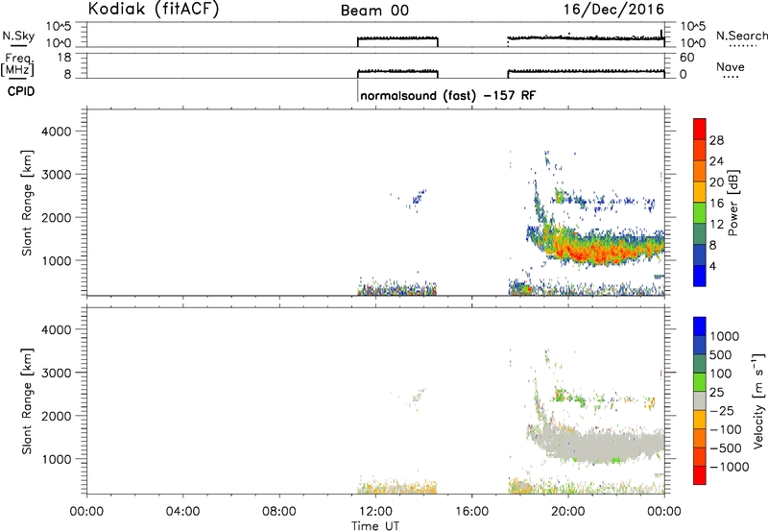Click the "Time UT" axis title

(375, 526)
